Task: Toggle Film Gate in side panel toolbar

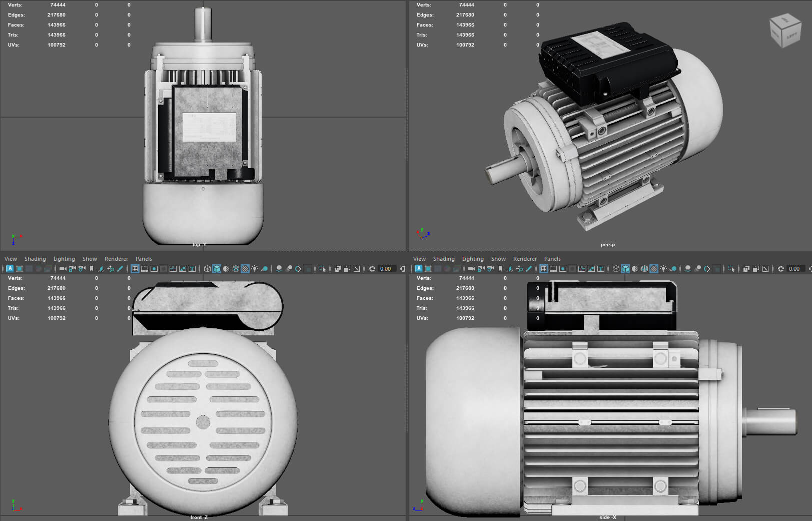Action: tap(554, 269)
